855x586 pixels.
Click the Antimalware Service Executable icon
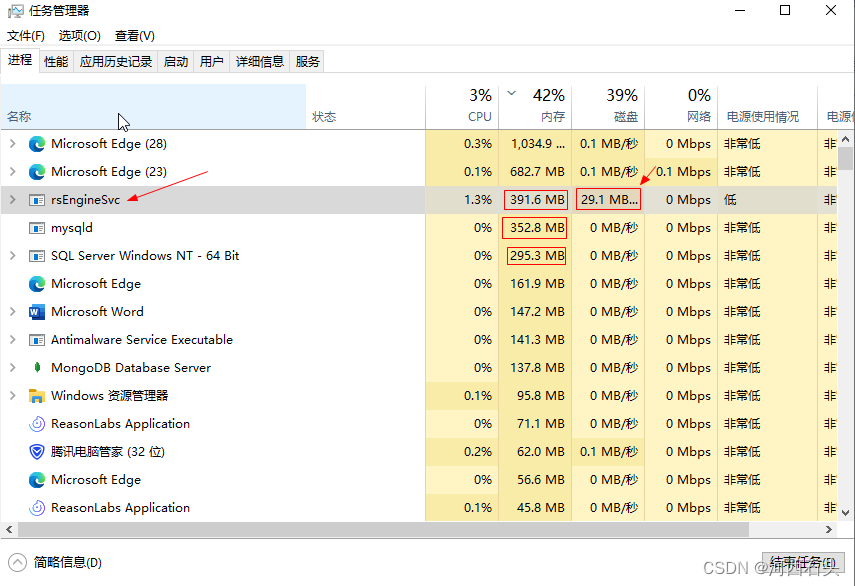pos(37,340)
